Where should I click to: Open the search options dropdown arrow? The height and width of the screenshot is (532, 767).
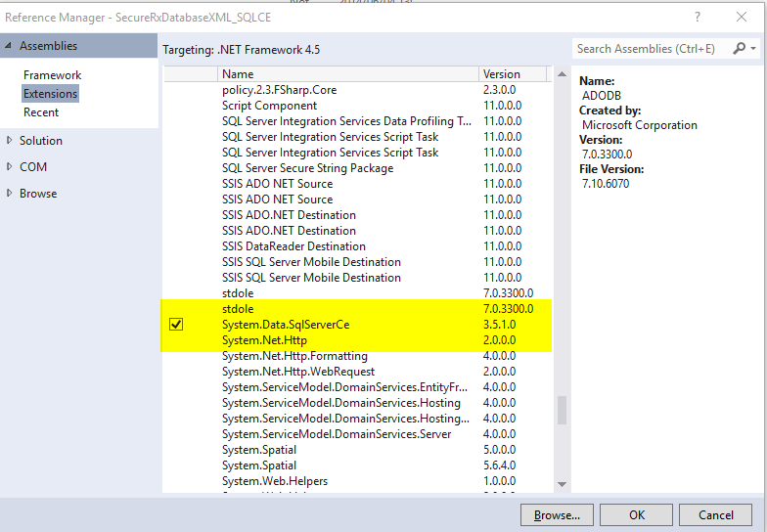(753, 49)
